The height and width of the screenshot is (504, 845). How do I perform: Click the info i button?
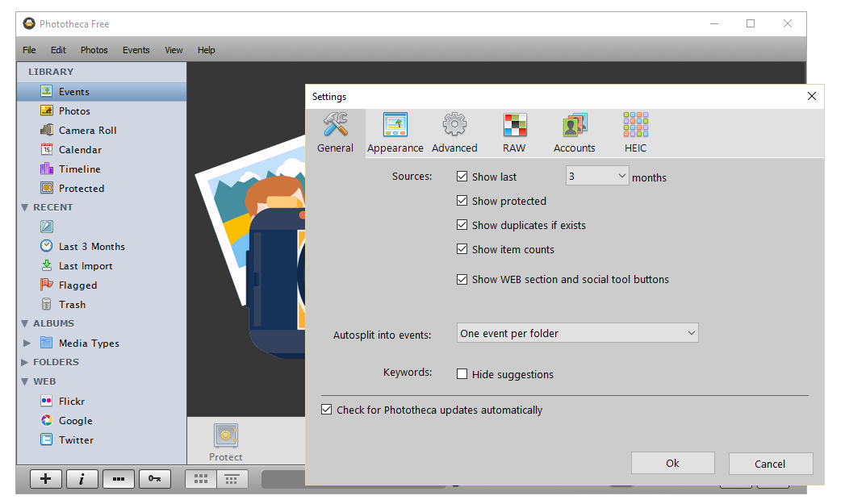pos(82,479)
